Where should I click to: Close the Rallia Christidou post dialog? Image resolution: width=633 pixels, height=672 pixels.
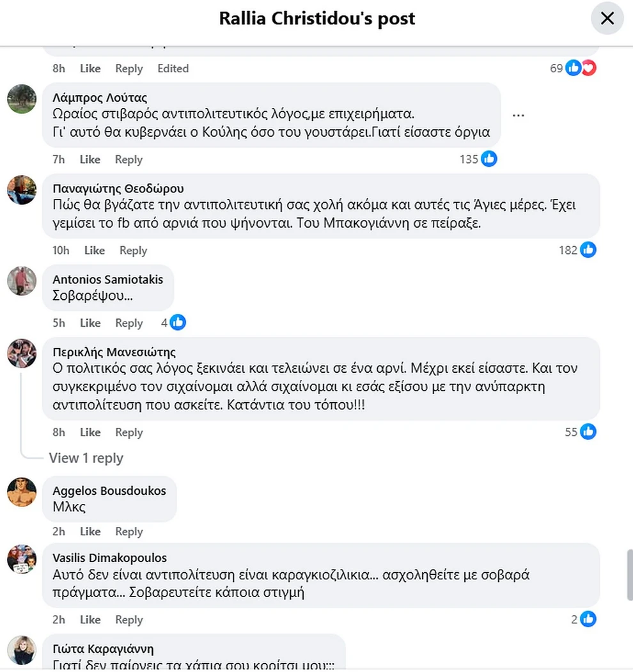(x=607, y=19)
